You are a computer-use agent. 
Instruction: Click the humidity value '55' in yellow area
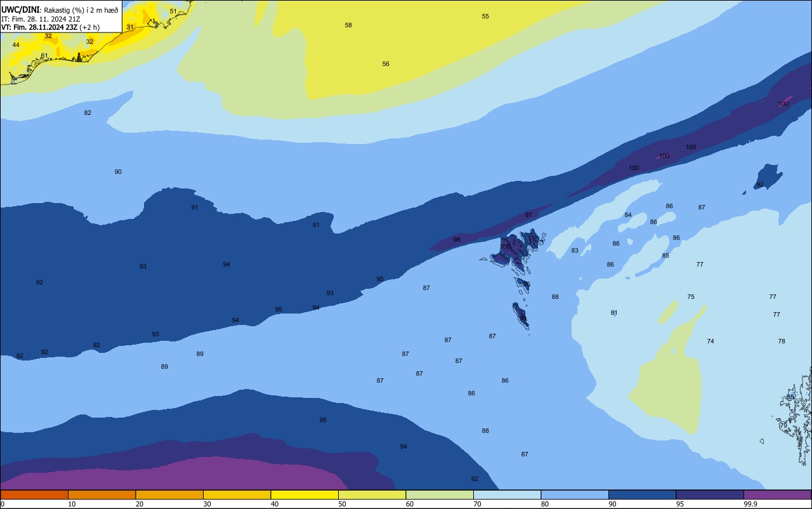(485, 17)
